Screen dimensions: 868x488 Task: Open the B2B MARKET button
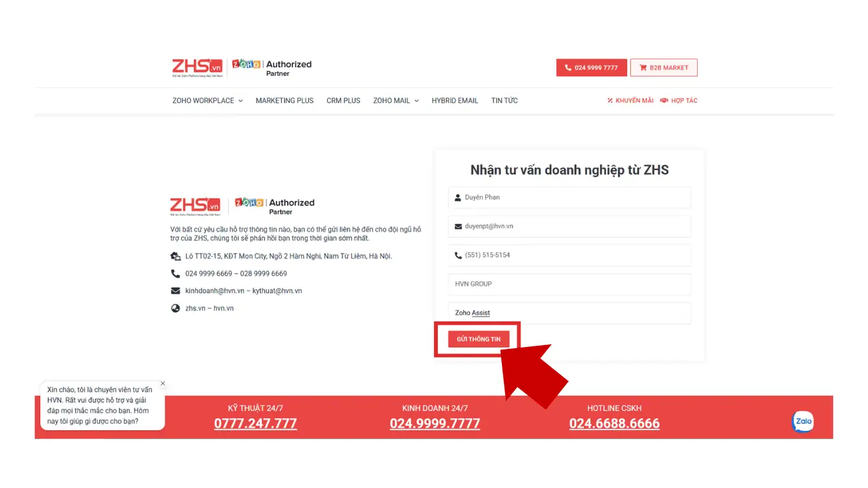pos(664,68)
